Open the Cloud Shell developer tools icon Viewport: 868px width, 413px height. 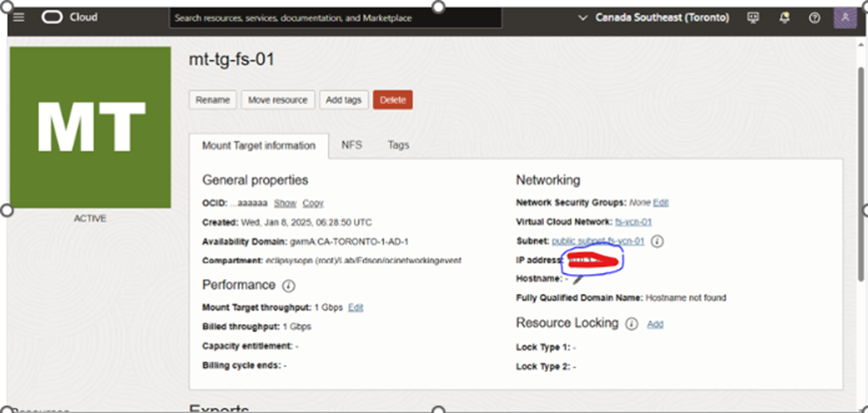click(753, 18)
